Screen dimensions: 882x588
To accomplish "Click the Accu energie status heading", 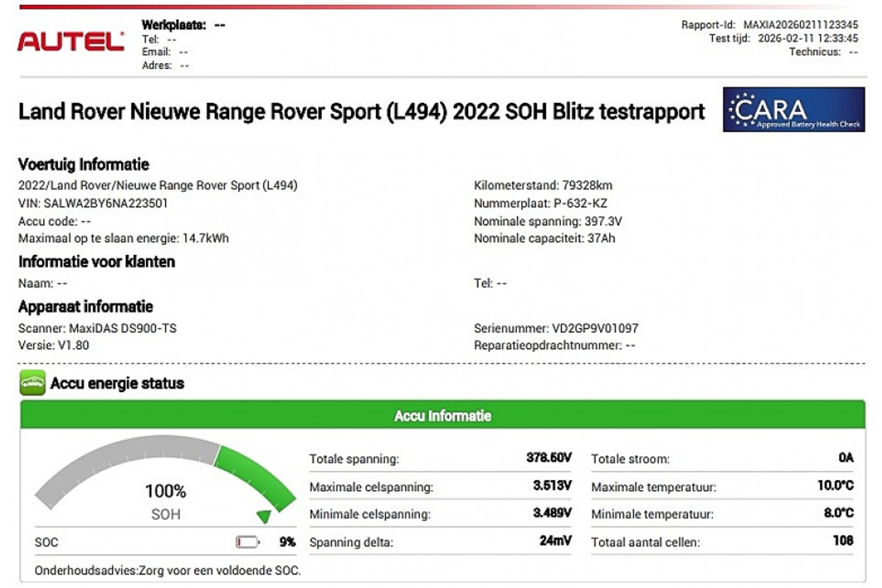I will (117, 383).
